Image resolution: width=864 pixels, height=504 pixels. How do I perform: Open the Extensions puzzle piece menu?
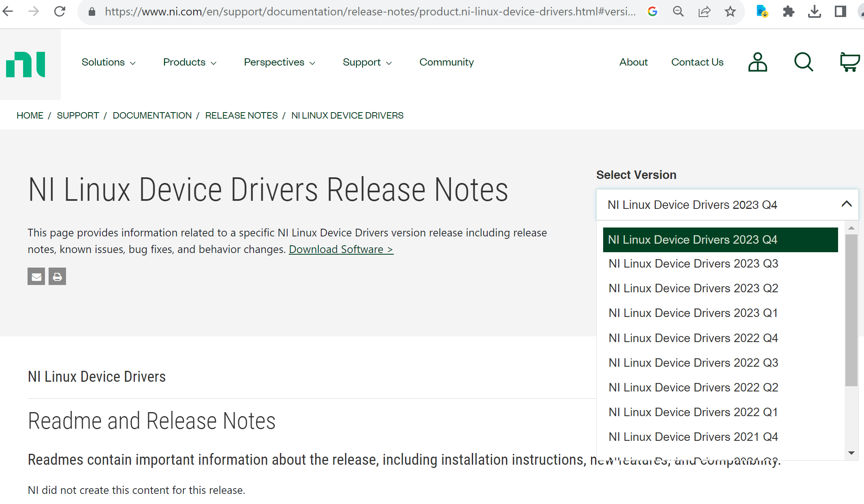pos(788,11)
